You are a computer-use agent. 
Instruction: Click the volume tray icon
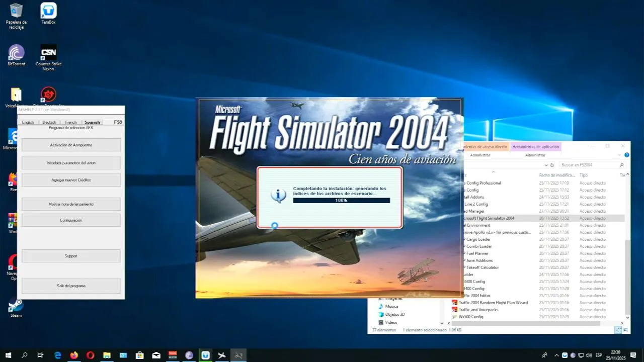click(588, 355)
